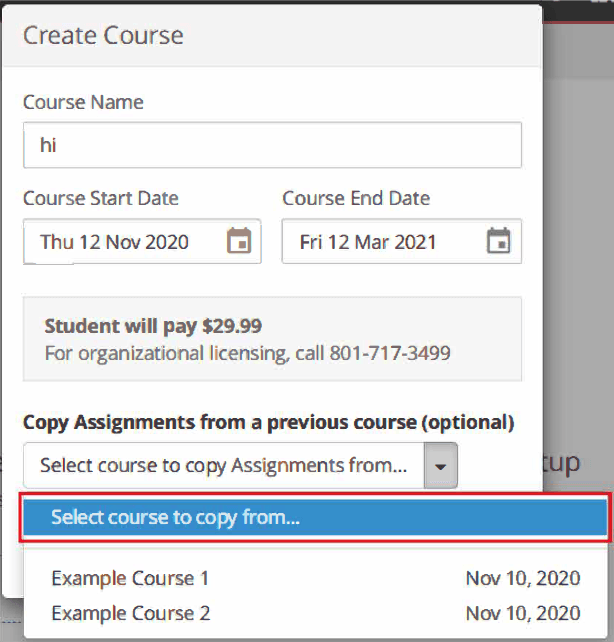
Task: Click the 'Create Course' dialog title
Action: 103,35
